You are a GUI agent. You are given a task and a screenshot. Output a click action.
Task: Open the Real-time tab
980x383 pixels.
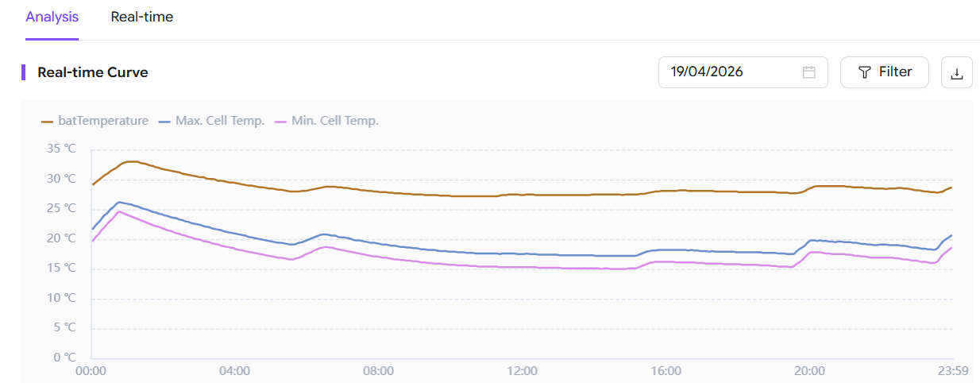click(x=142, y=17)
